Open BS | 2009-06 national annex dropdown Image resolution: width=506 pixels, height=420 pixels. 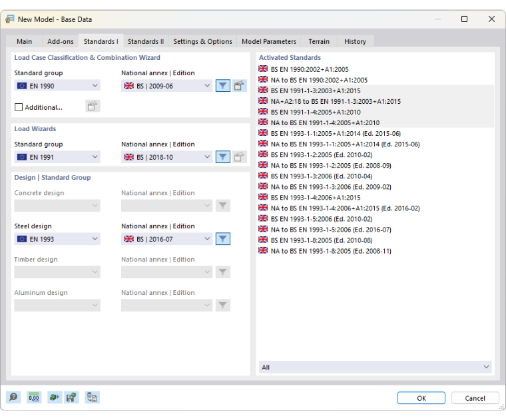pos(167,86)
